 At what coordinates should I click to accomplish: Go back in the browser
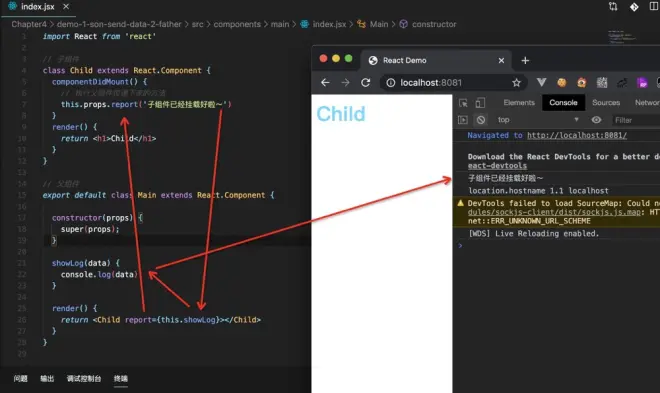coord(325,82)
